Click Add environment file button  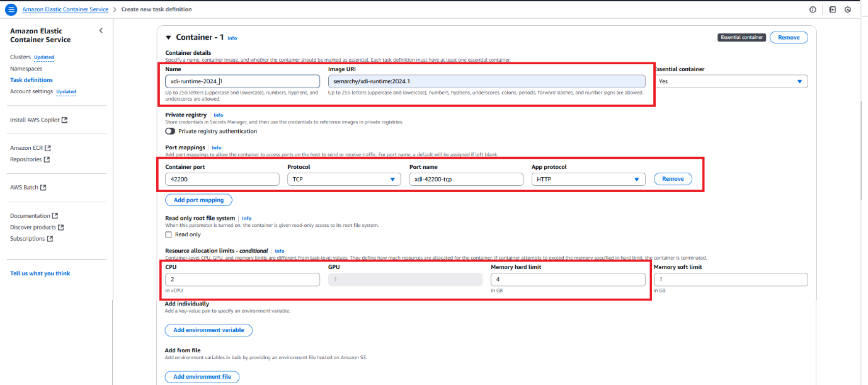pos(202,377)
